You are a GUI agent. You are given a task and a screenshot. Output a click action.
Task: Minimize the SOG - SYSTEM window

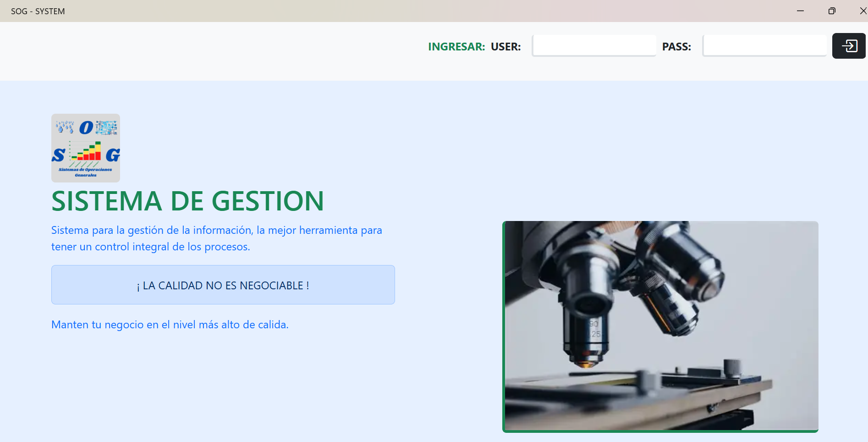(x=800, y=11)
